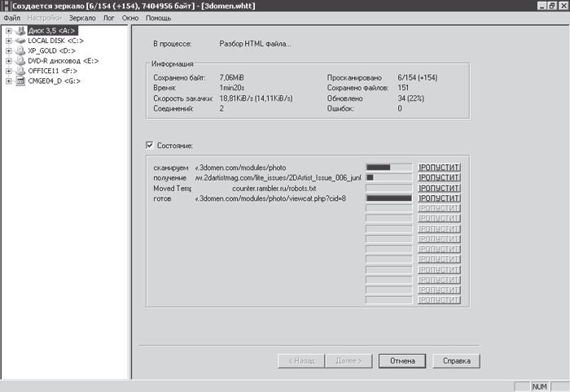Select the LOCAL DISK <C:> tree item
Viewport: 570px width, 392px height.
point(55,41)
